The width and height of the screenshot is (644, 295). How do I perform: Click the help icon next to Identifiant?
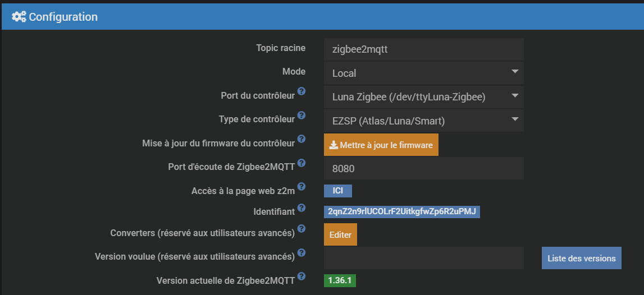coord(301,208)
